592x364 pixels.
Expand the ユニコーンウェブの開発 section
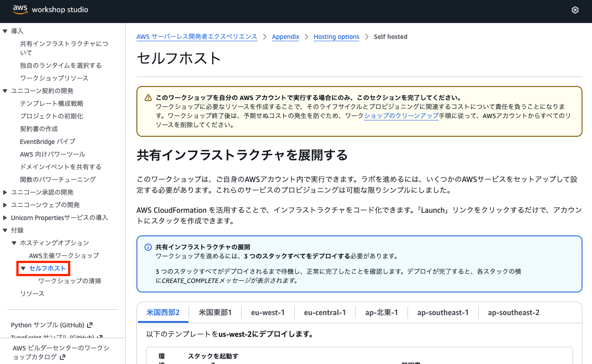click(5, 204)
